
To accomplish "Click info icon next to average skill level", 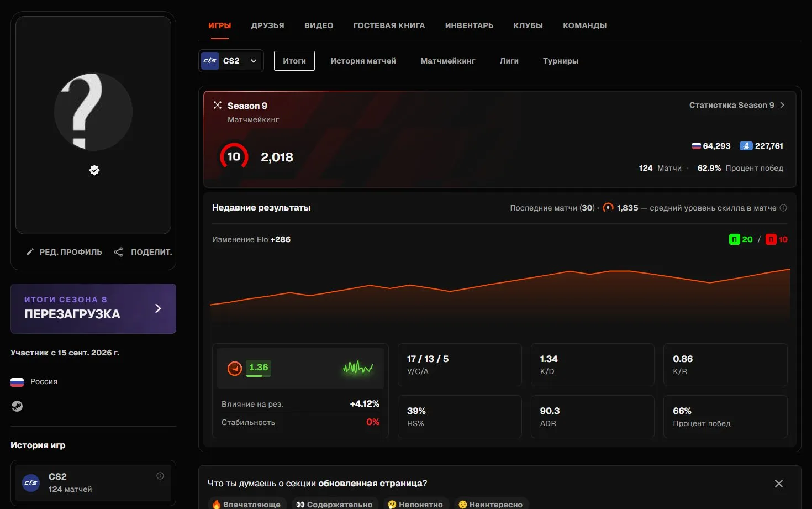I will [x=783, y=208].
